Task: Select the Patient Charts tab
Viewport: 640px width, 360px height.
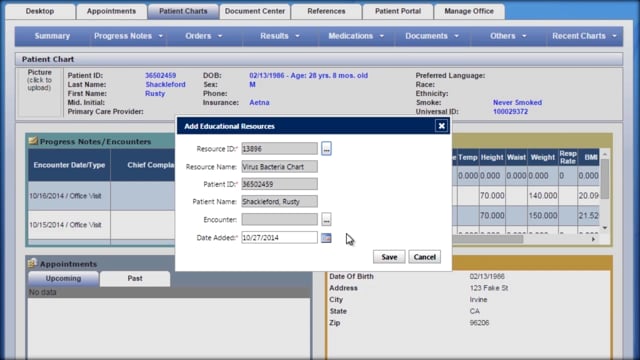Action: [x=183, y=11]
